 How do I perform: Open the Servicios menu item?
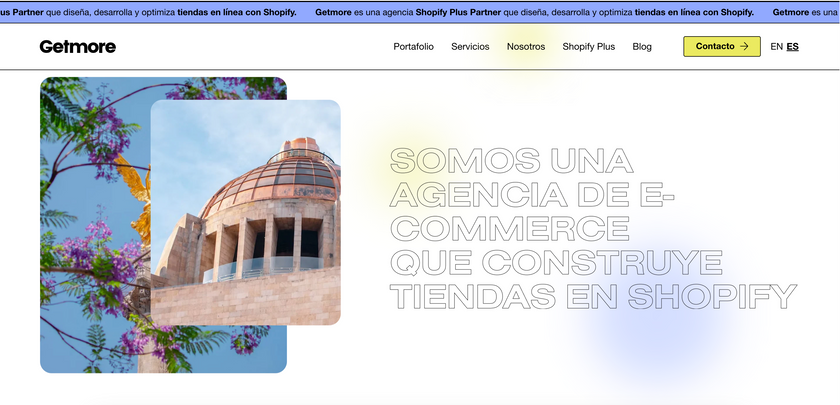tap(470, 47)
